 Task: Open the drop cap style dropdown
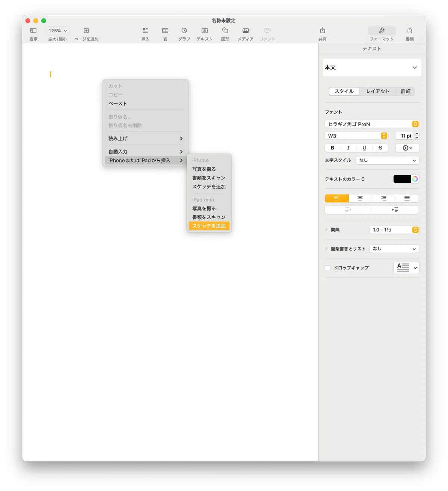tap(407, 268)
